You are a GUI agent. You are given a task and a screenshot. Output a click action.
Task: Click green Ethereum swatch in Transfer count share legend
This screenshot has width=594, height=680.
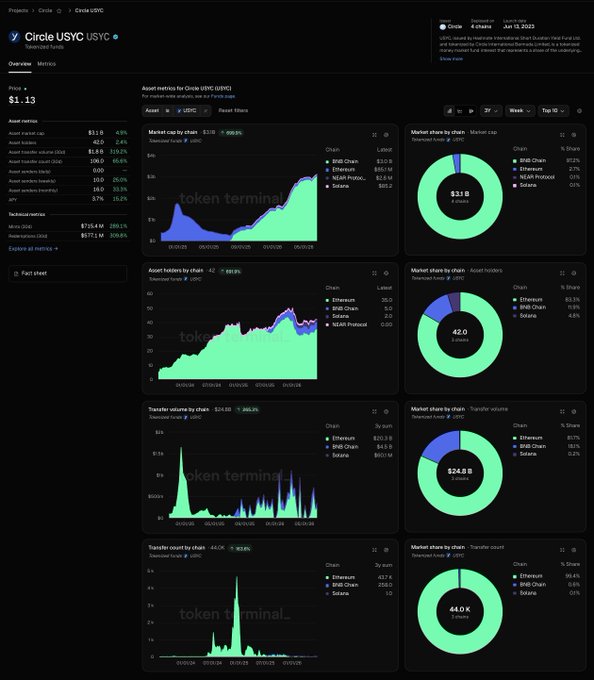tap(515, 576)
